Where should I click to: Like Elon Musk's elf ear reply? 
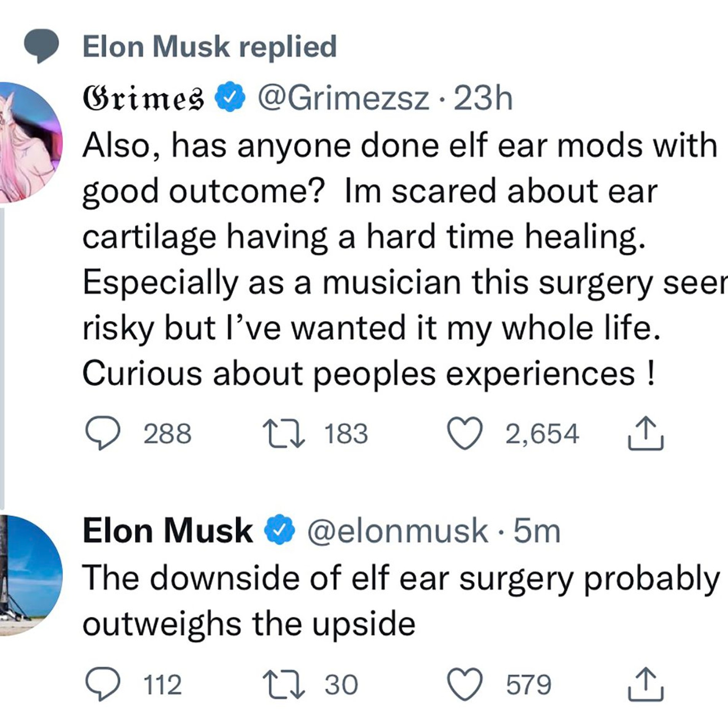coord(465,685)
